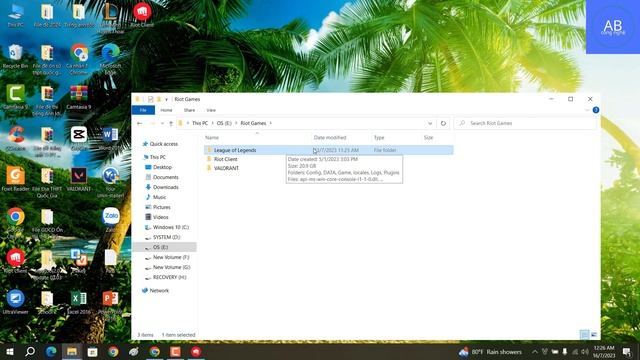Select the Zalo desktop shortcut
Viewport: 640px width, 360px height.
(x=111, y=220)
